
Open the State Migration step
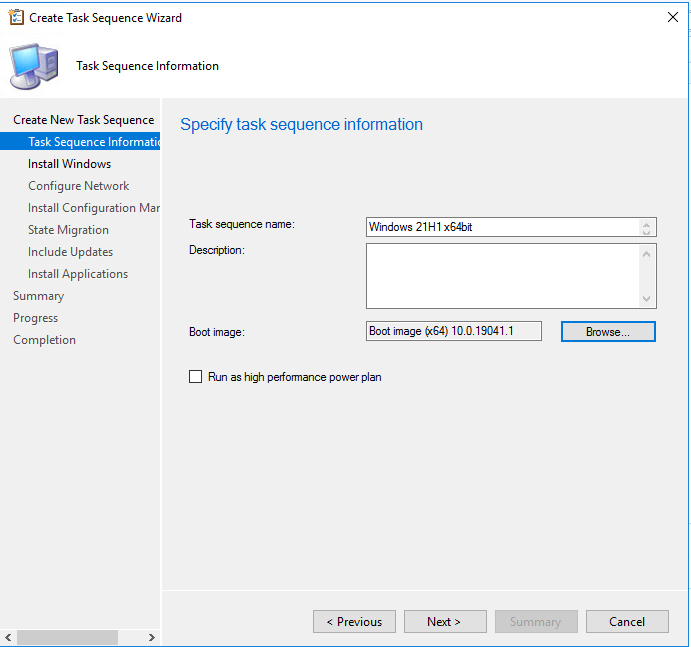68,230
